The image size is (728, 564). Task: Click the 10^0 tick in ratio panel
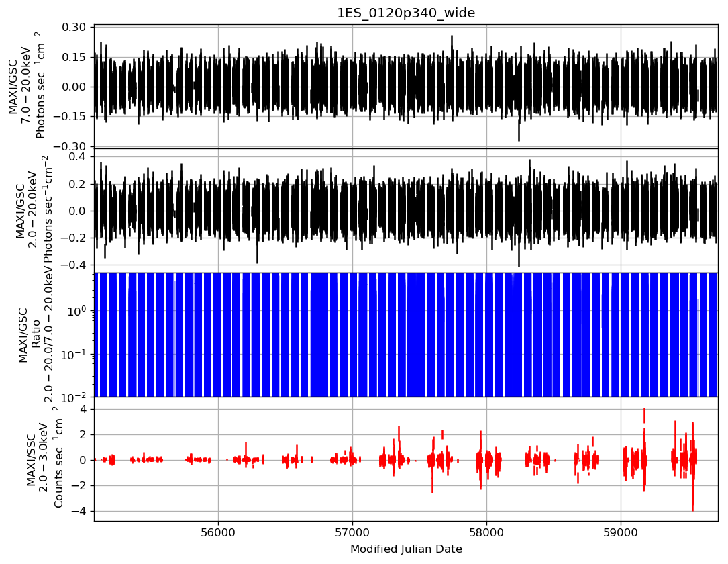tap(76, 310)
